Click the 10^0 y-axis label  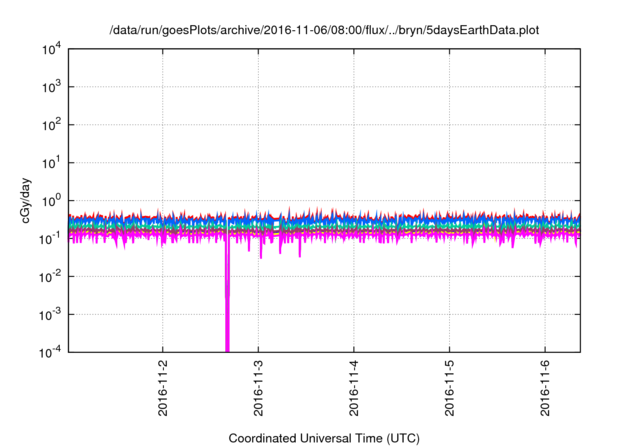[51, 201]
